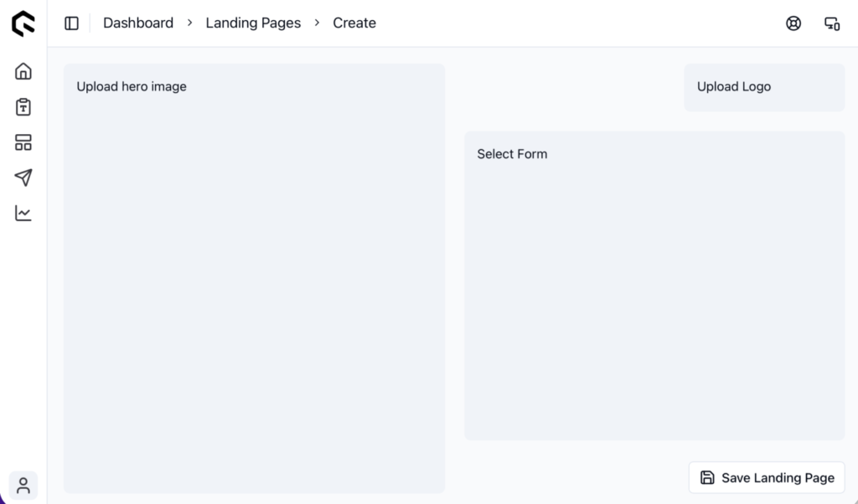This screenshot has width=858, height=504.
Task: Open the clipboard forms icon in sidebar
Action: pyautogui.click(x=23, y=106)
